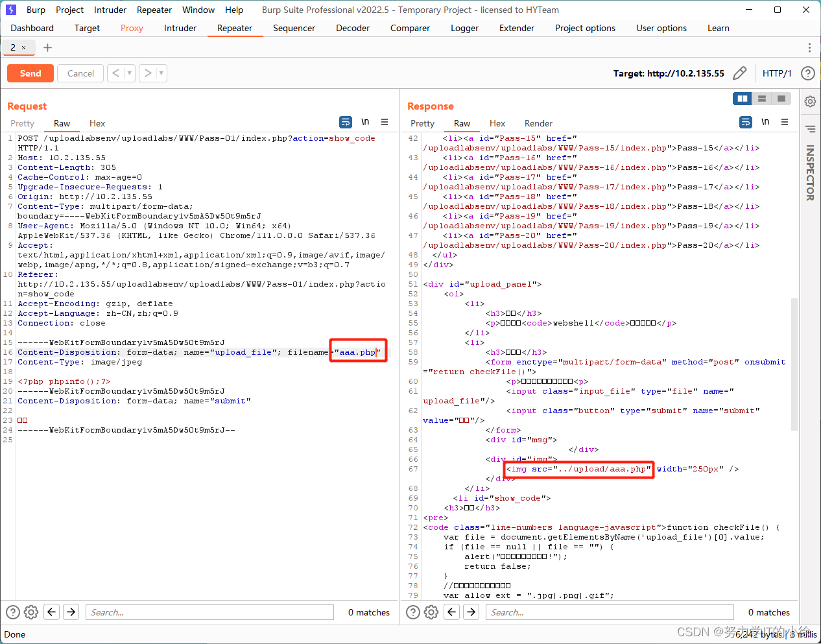Select side-by-side layout view icon

click(x=743, y=99)
